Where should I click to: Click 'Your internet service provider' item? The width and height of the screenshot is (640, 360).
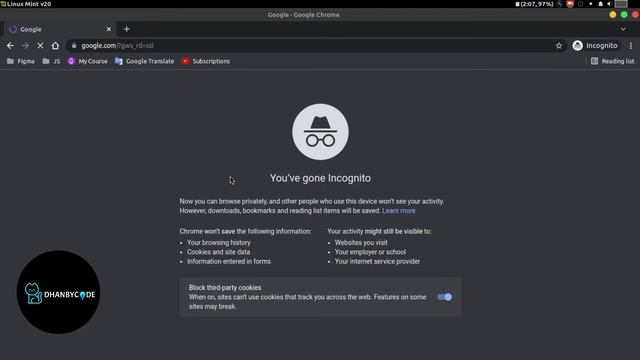[378, 261]
